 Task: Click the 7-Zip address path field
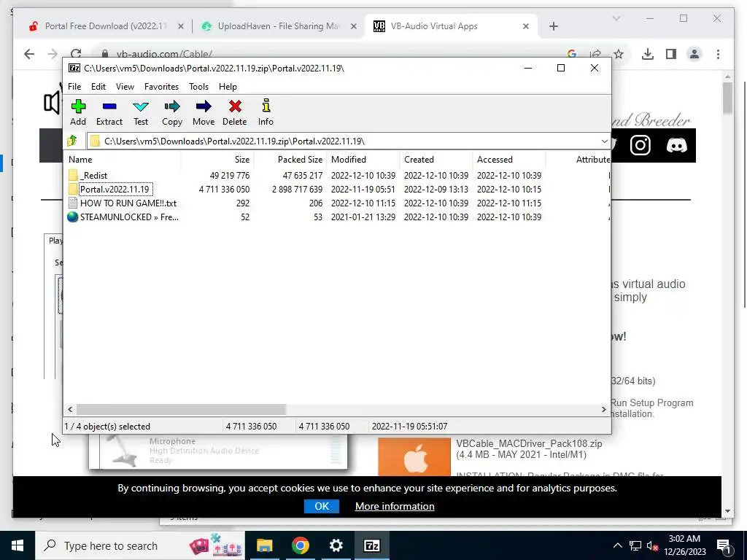[343, 141]
